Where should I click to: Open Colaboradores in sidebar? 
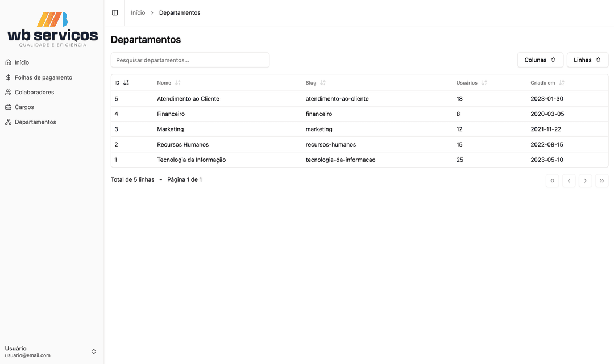(x=34, y=92)
